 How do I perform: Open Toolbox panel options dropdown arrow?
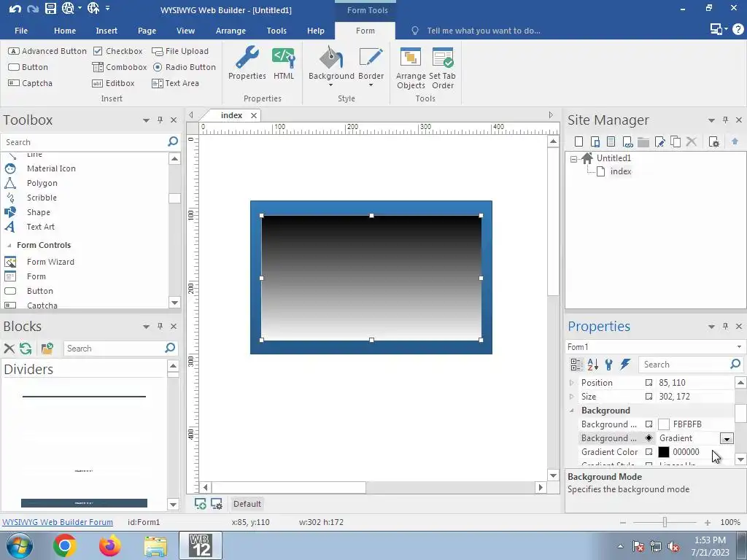point(146,120)
